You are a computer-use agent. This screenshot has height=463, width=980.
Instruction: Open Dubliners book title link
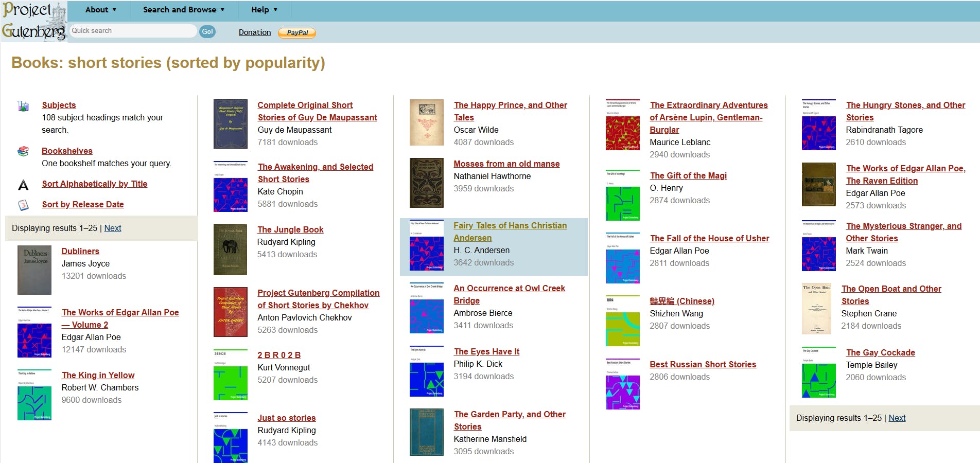click(x=80, y=251)
